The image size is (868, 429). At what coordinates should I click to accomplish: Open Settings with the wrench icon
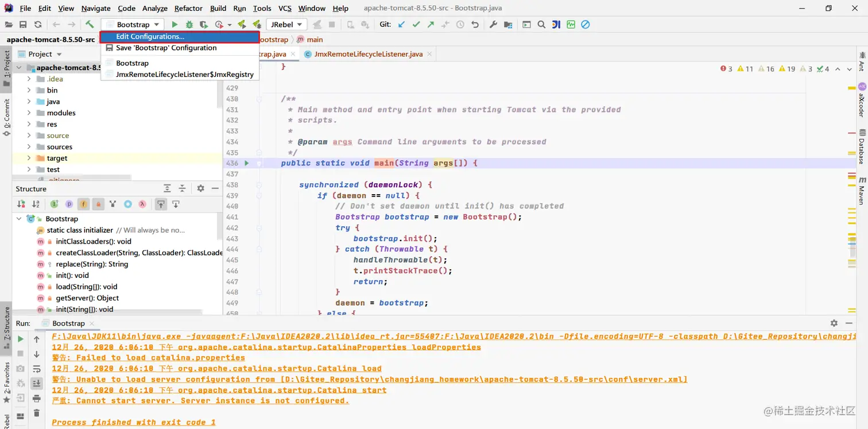tap(493, 25)
